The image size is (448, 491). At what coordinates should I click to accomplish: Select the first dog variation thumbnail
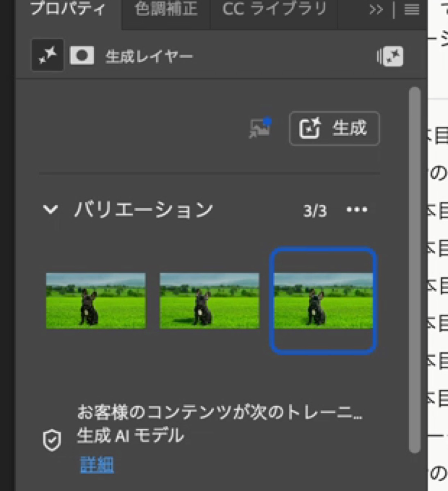[96, 301]
